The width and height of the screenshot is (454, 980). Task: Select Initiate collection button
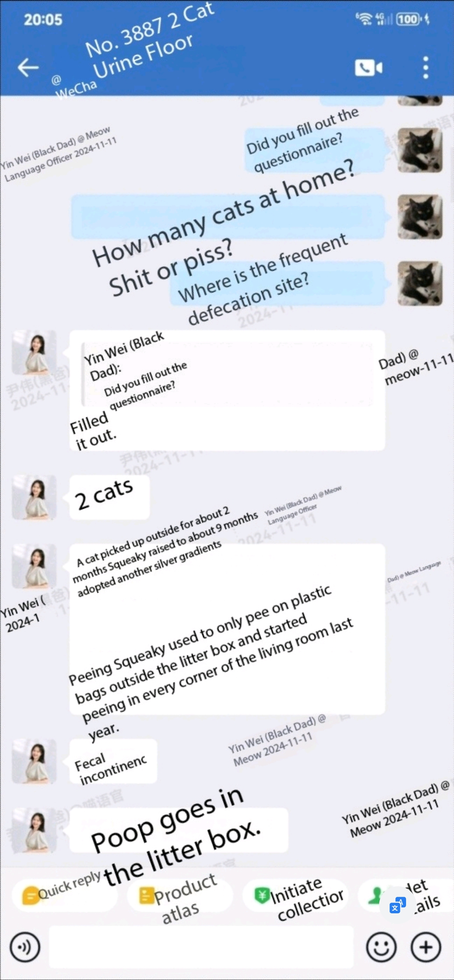click(x=295, y=896)
